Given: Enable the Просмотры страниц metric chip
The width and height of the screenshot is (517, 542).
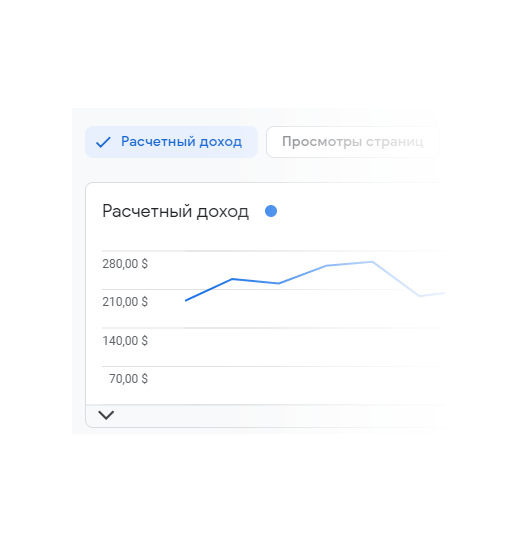Looking at the screenshot, I should coord(352,142).
